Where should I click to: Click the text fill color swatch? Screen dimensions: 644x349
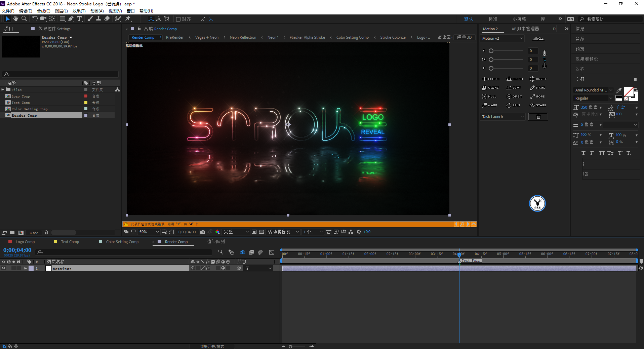click(x=629, y=91)
